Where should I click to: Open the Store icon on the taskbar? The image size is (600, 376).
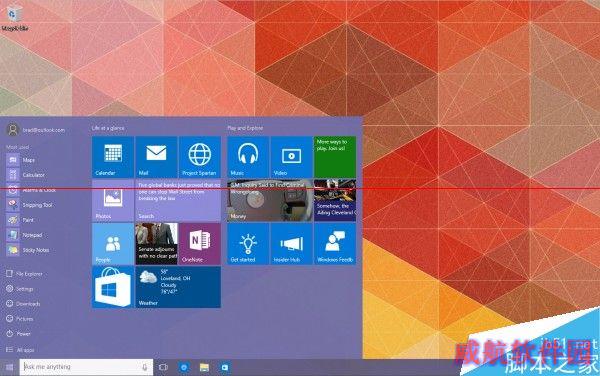pyautogui.click(x=225, y=367)
